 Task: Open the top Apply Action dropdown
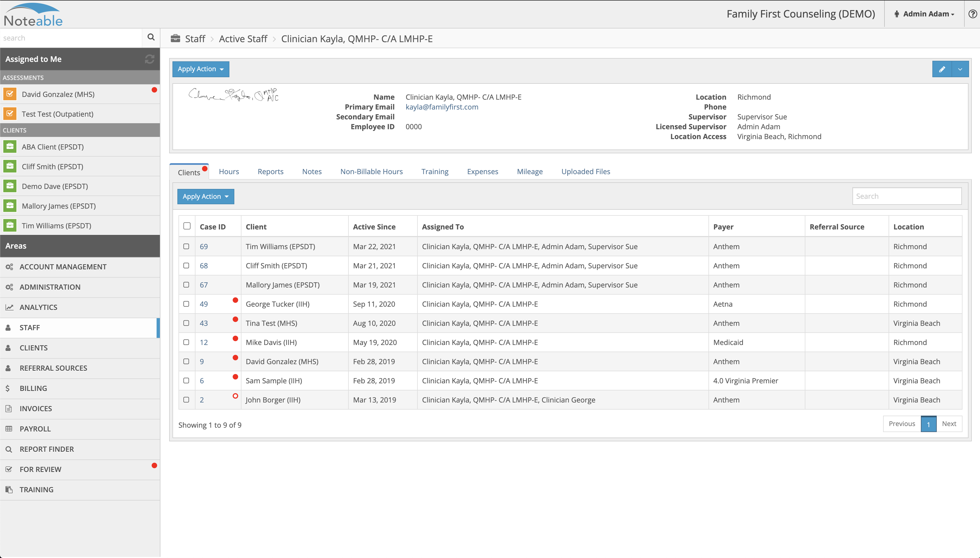[x=200, y=69]
